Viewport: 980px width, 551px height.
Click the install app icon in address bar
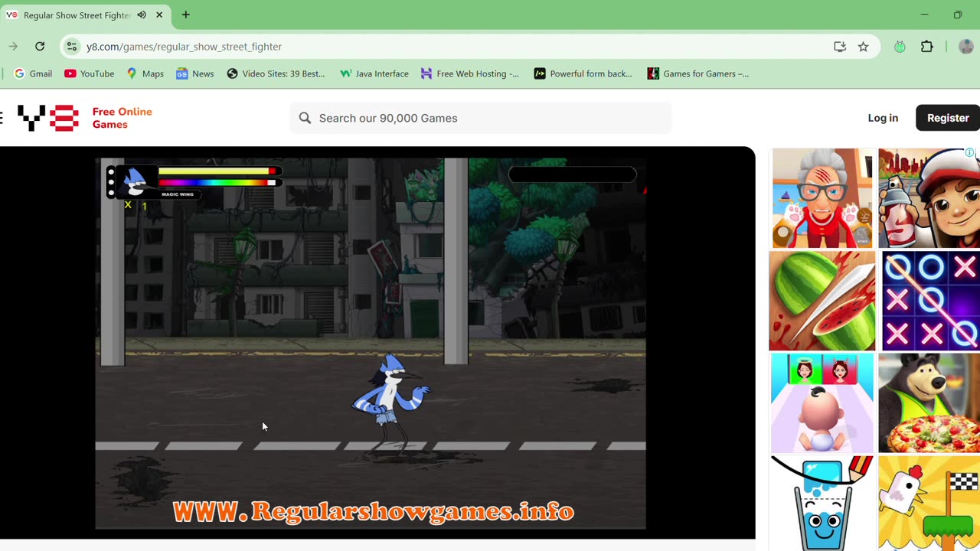(x=840, y=47)
